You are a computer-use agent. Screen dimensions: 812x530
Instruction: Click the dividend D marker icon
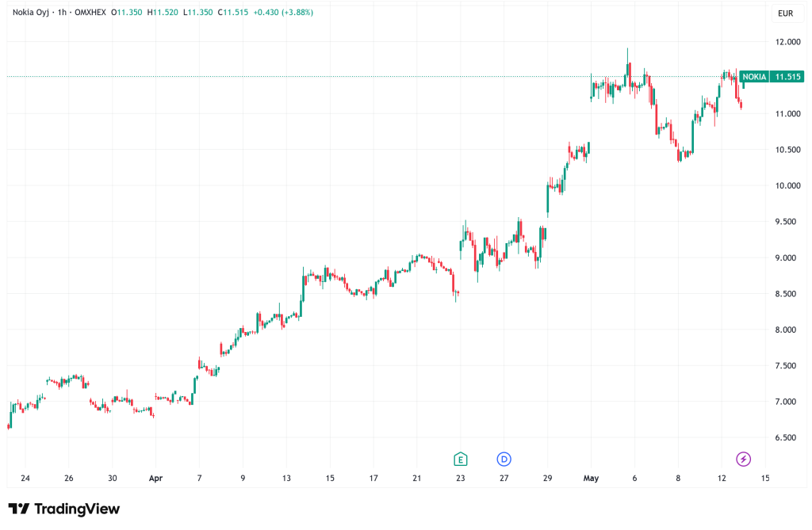coord(504,459)
